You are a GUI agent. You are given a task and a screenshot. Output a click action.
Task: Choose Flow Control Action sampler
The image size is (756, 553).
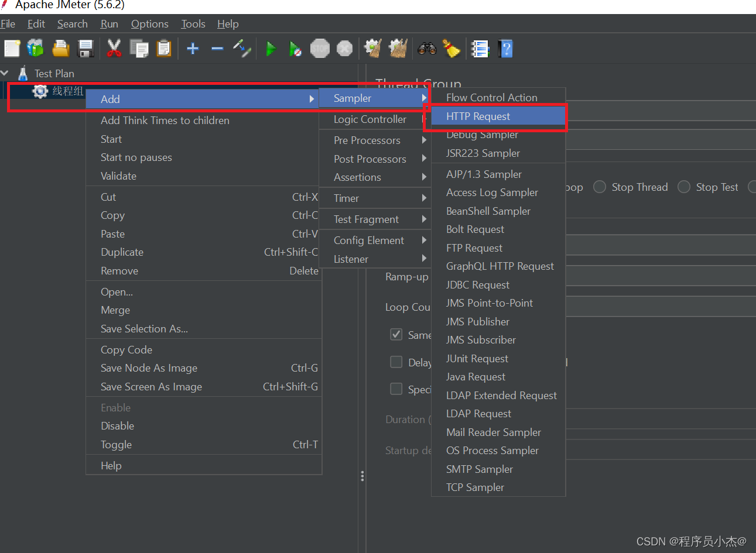click(x=499, y=98)
